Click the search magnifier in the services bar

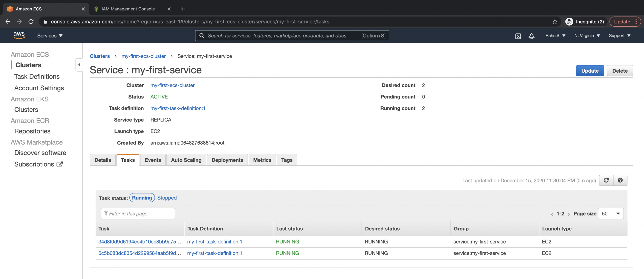[202, 35]
